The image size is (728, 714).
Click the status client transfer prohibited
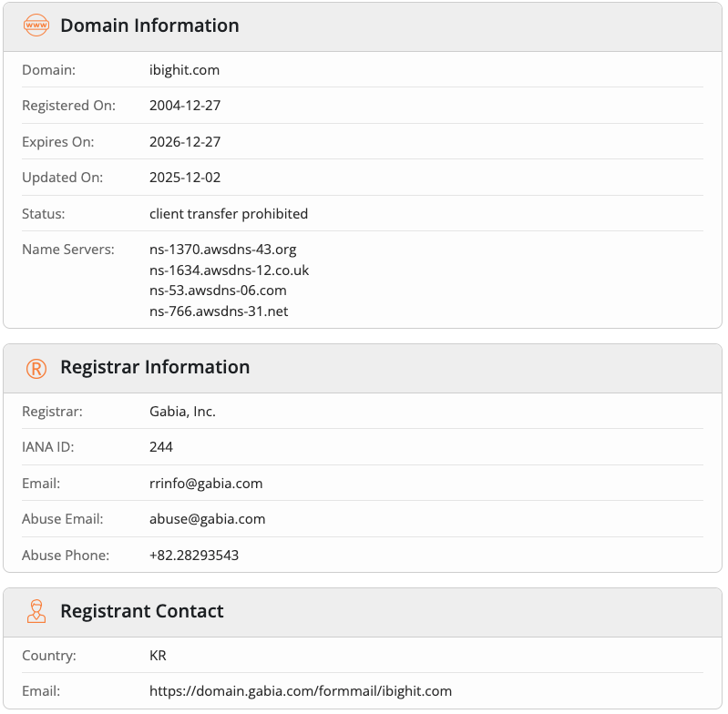[229, 213]
